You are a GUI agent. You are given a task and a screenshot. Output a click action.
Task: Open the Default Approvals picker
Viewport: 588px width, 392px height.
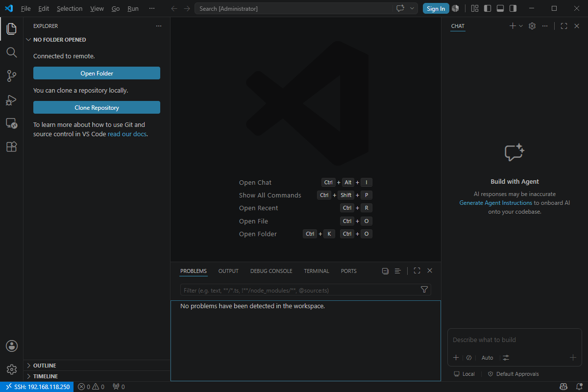pyautogui.click(x=513, y=374)
